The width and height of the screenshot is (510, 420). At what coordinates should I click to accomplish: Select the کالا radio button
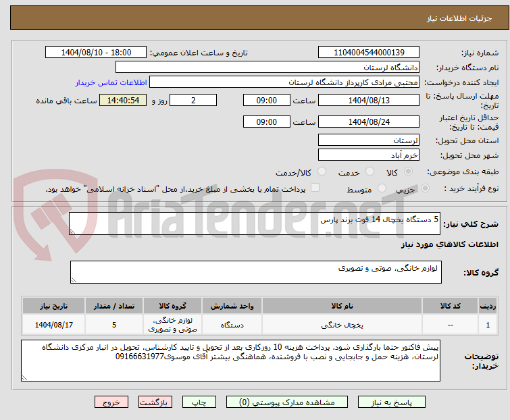408,172
